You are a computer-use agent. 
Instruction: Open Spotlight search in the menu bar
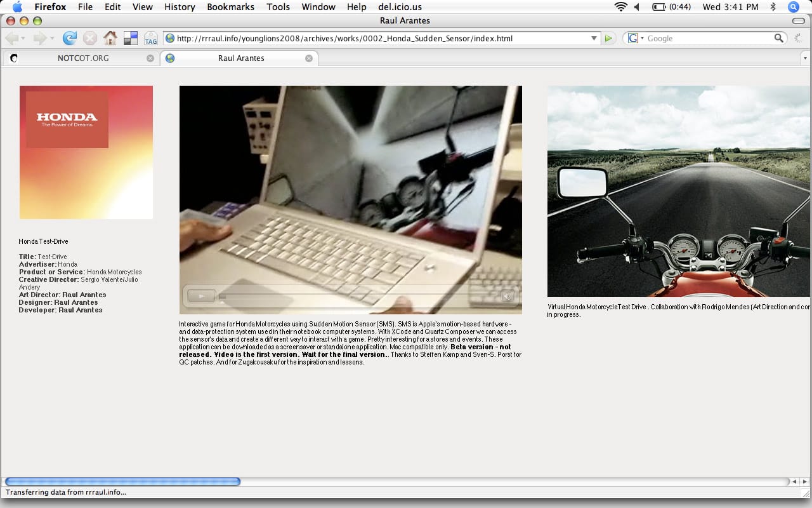pyautogui.click(x=793, y=7)
